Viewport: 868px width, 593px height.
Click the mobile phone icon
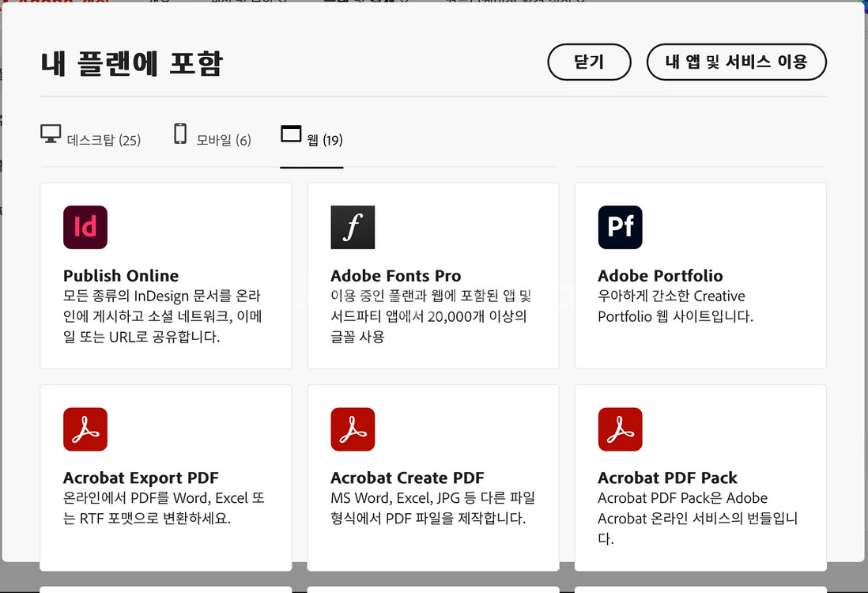tap(180, 134)
